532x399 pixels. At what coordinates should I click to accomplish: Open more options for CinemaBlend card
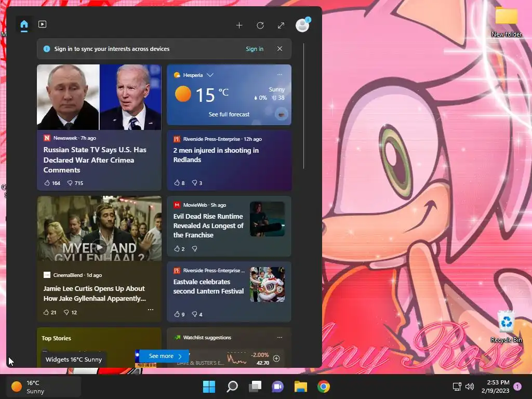pyautogui.click(x=151, y=310)
